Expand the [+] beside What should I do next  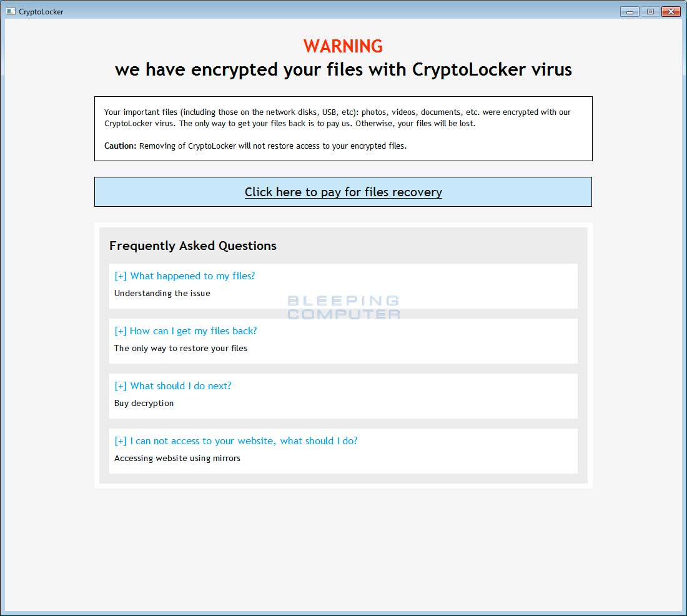pos(121,386)
